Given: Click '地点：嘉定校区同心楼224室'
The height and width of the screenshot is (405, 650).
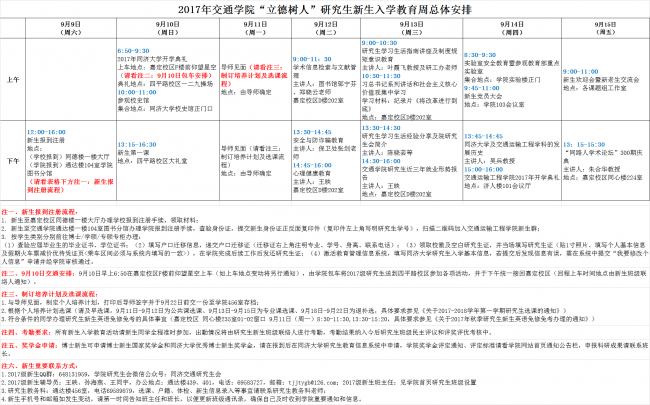Looking at the screenshot, I should point(603,177).
